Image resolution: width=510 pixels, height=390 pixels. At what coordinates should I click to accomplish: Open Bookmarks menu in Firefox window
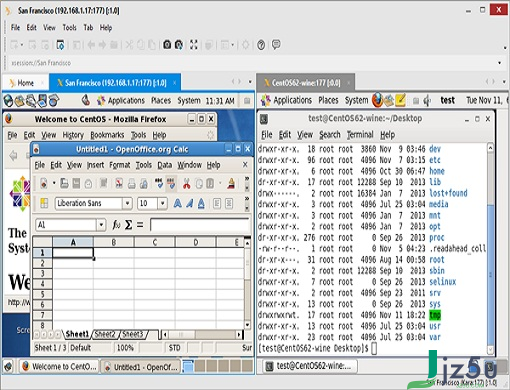click(x=107, y=135)
